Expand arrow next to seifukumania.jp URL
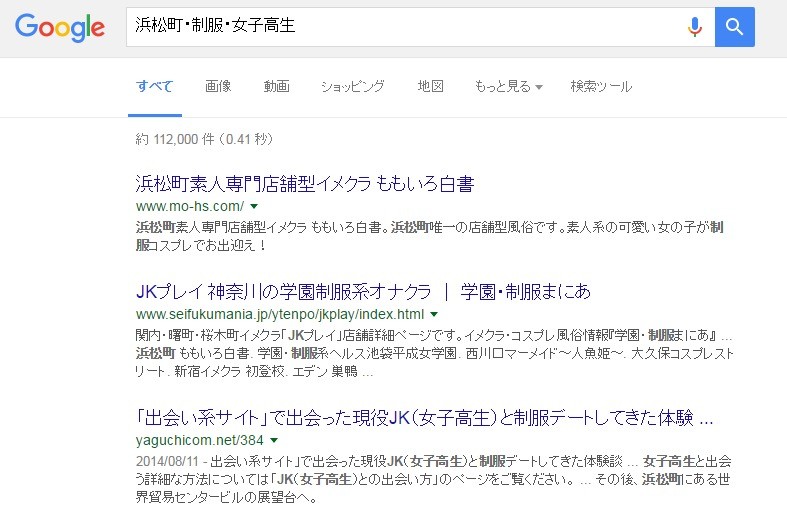The width and height of the screenshot is (787, 526). click(434, 314)
